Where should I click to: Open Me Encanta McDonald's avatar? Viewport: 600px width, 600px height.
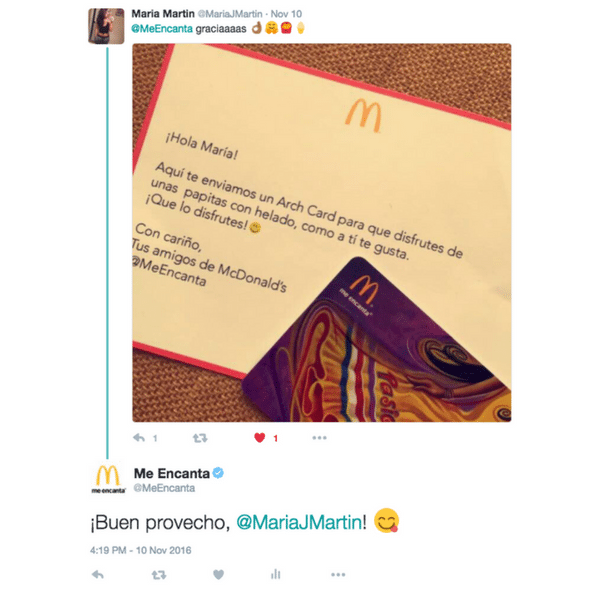108,479
